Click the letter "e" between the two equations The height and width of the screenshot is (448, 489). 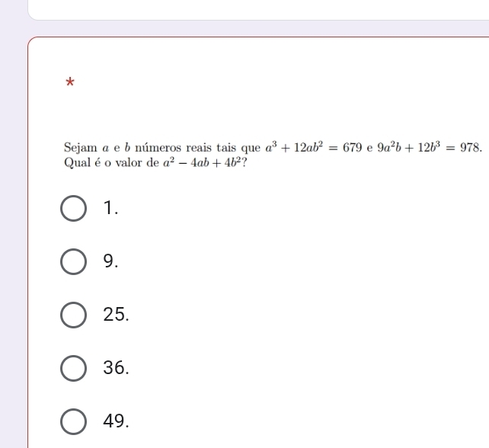coord(368,146)
